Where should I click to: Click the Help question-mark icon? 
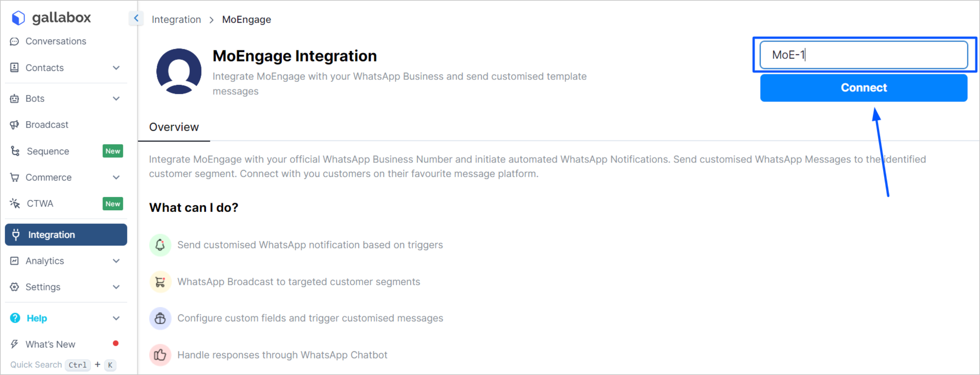tap(14, 318)
